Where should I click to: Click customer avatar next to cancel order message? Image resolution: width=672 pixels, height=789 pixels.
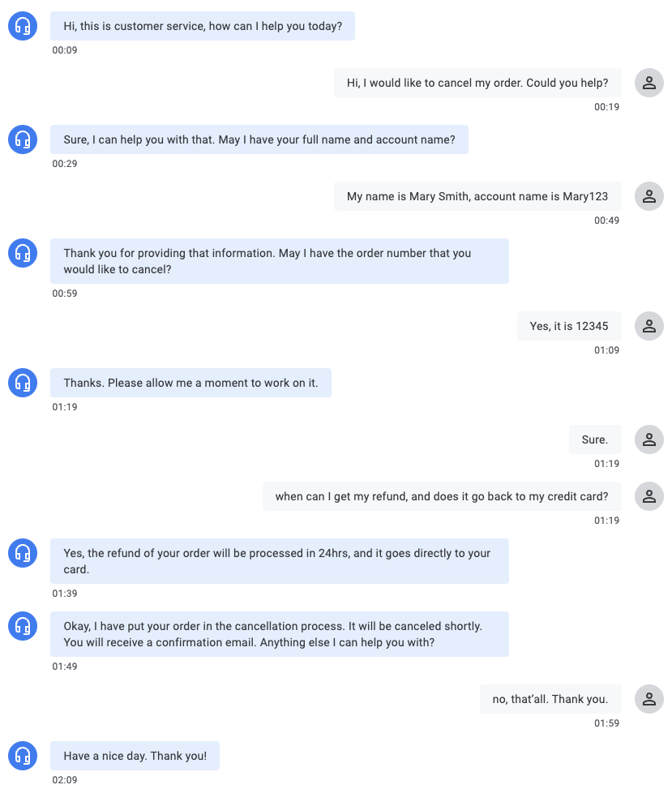coord(648,83)
